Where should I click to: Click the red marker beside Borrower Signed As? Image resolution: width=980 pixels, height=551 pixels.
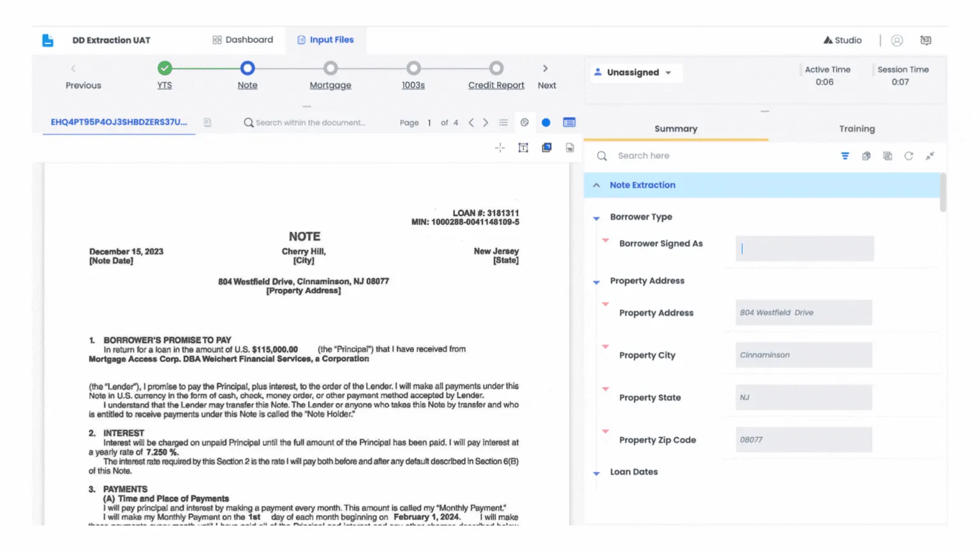(x=605, y=240)
